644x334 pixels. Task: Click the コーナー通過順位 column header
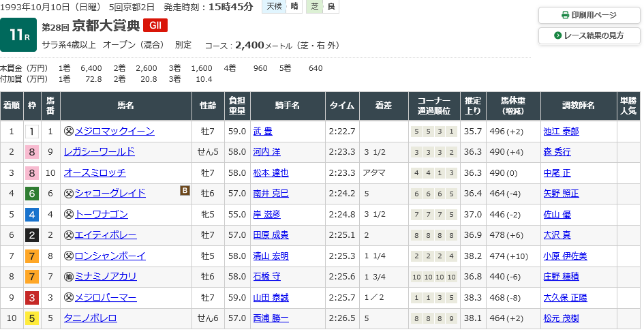[x=434, y=106]
